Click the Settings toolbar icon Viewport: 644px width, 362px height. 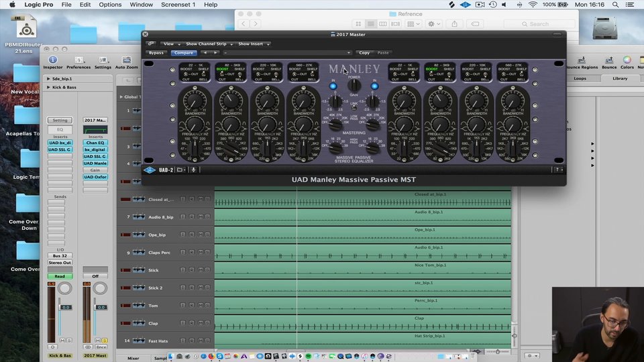point(103,60)
